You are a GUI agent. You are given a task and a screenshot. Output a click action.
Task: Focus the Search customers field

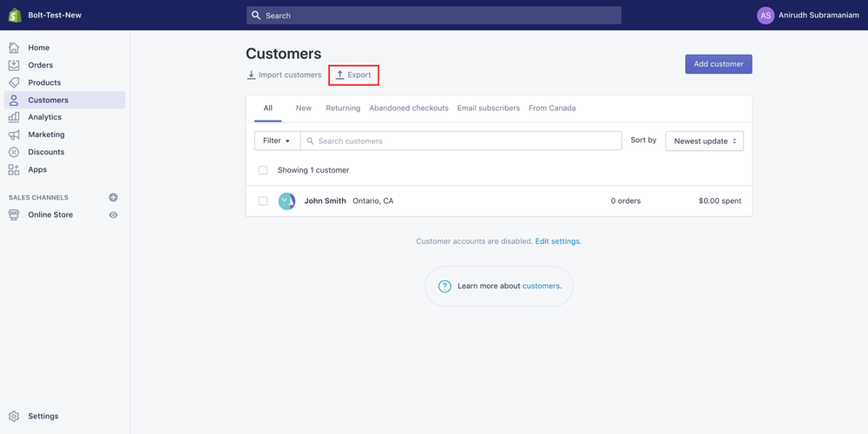coord(461,141)
